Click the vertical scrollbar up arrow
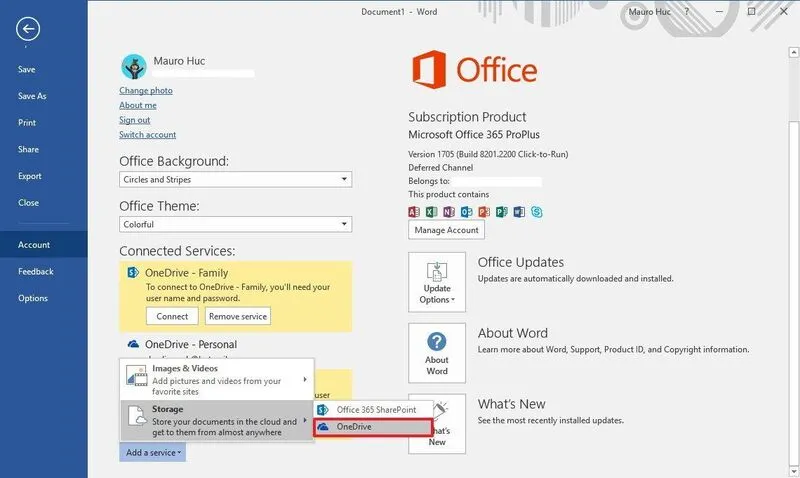 (x=794, y=52)
